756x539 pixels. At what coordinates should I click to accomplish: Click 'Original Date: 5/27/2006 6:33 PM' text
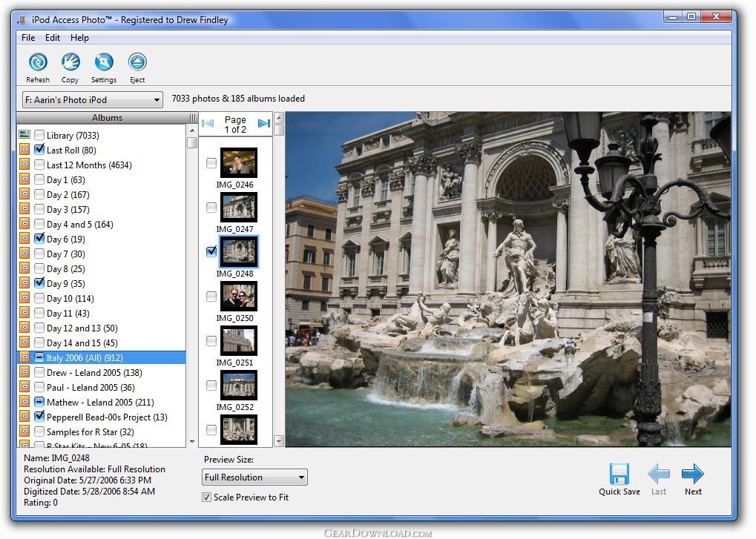click(88, 480)
